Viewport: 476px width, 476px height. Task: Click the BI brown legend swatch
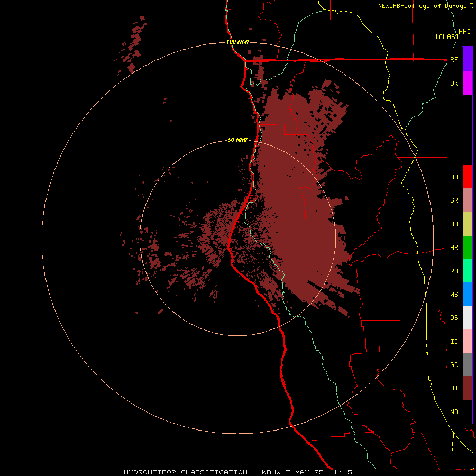467,388
